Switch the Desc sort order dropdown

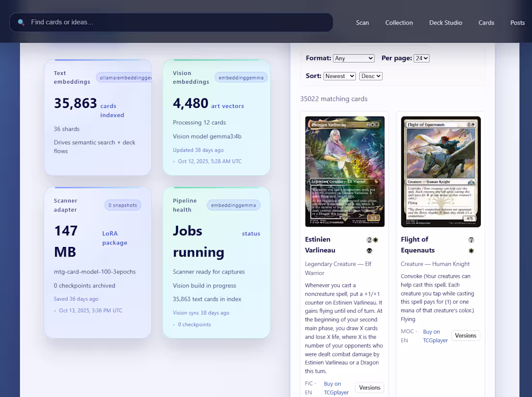[x=370, y=76]
